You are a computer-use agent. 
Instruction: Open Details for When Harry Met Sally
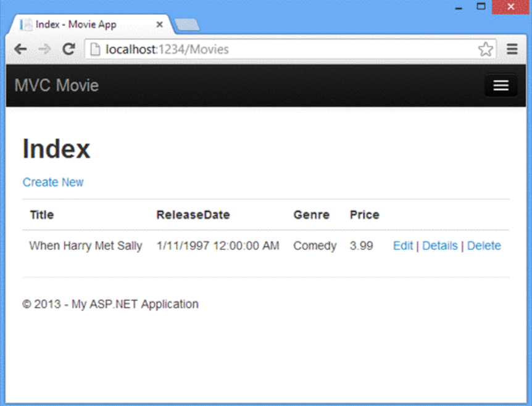440,246
